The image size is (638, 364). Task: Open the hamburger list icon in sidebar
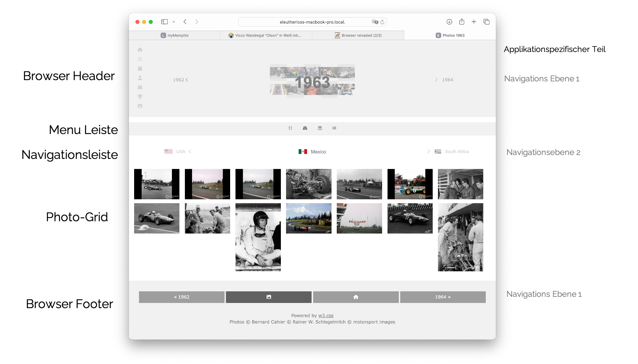(140, 59)
